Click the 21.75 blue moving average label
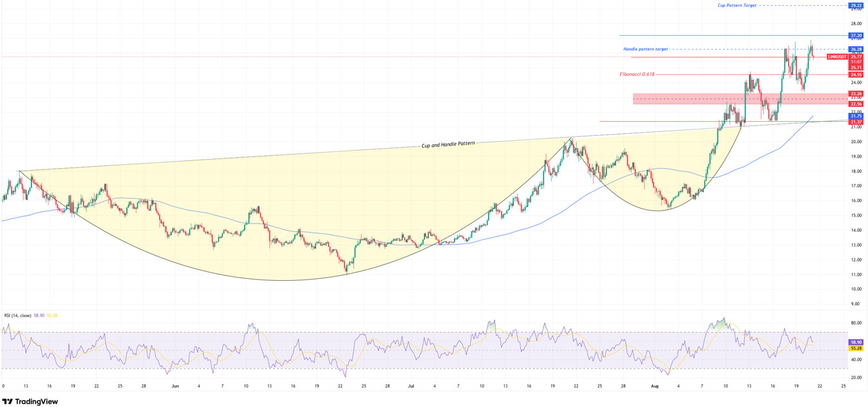The width and height of the screenshot is (868, 407). 856,116
